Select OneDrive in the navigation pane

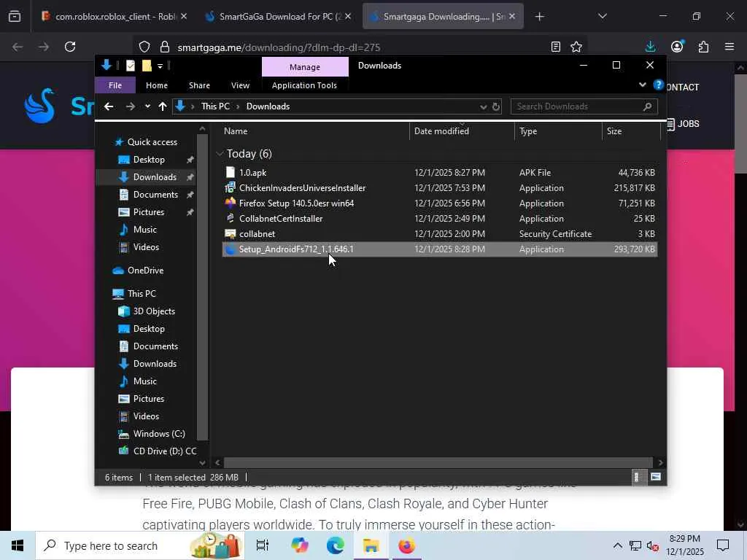(145, 270)
